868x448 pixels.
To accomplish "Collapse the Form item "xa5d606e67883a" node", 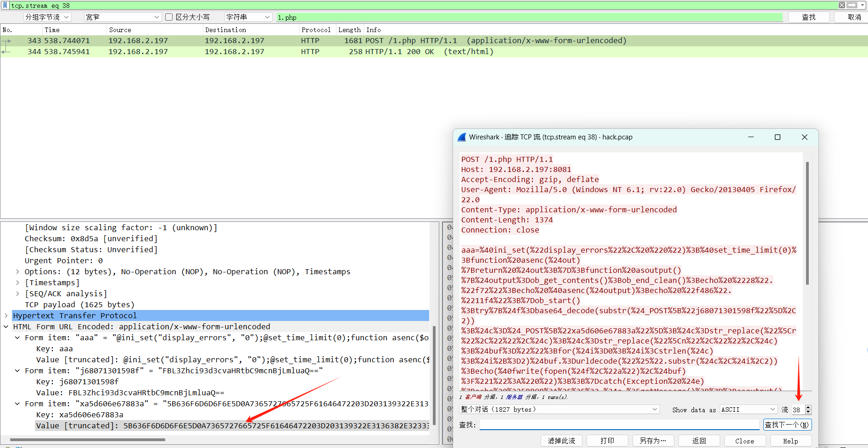I will click(17, 404).
